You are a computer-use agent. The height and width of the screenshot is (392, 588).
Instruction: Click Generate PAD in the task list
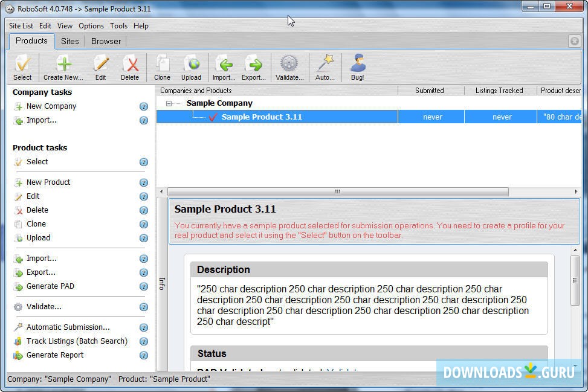coord(50,286)
